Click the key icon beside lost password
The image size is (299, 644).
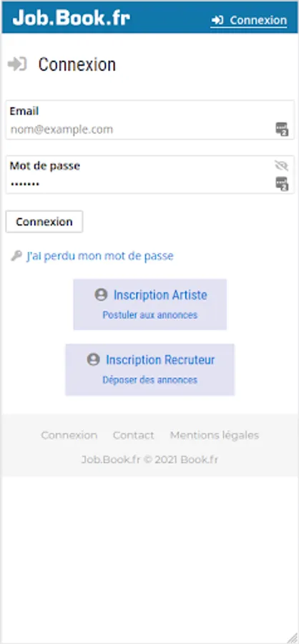[16, 256]
